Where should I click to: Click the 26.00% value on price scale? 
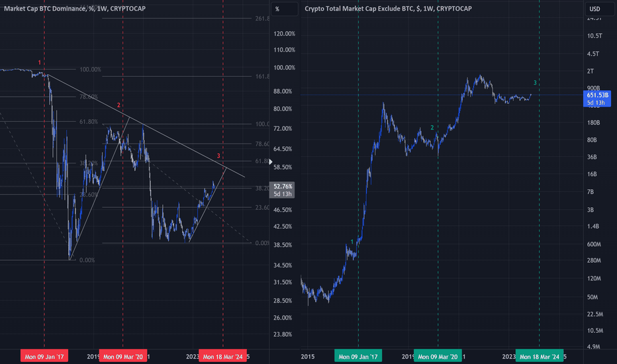pos(283,318)
